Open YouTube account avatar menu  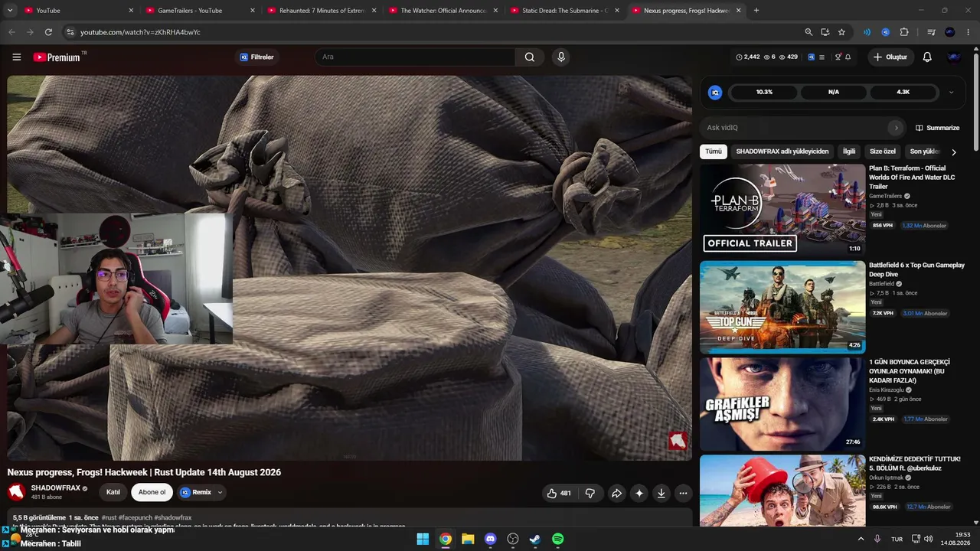(954, 57)
